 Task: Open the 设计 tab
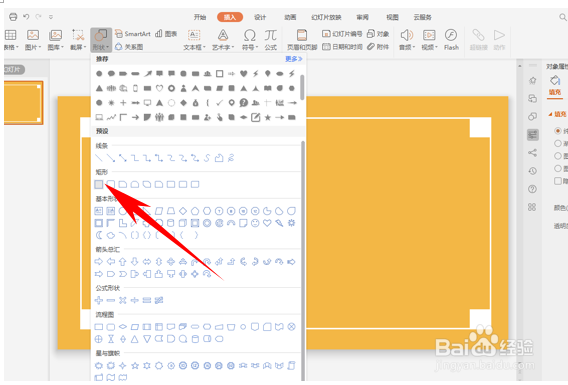click(260, 17)
